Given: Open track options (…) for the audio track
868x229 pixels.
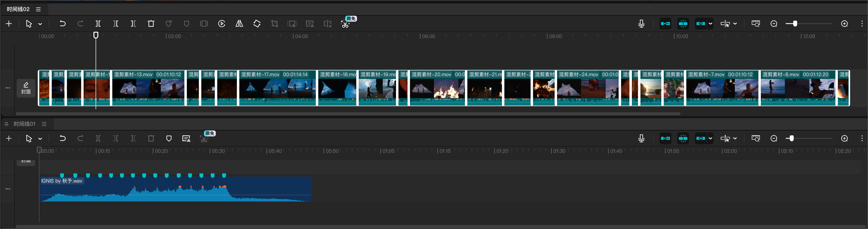Looking at the screenshot, I should tap(8, 189).
